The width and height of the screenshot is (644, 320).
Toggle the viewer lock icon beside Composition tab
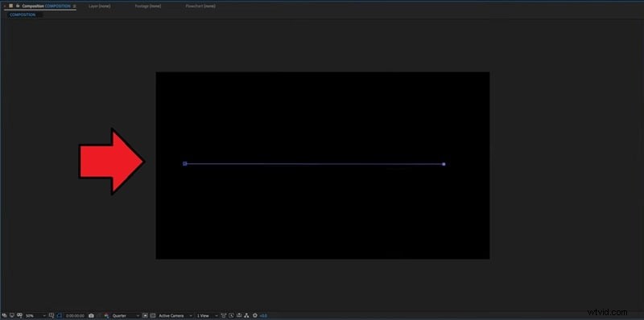click(x=18, y=6)
